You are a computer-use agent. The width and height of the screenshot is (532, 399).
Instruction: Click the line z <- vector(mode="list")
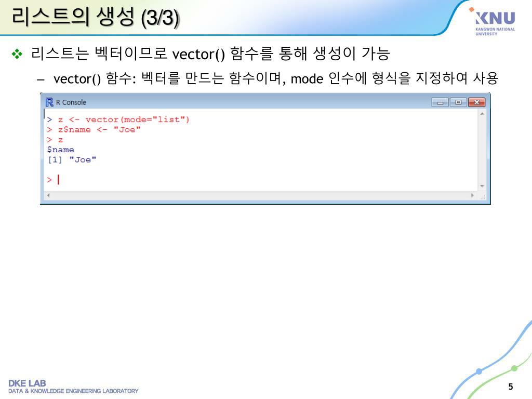coord(118,119)
